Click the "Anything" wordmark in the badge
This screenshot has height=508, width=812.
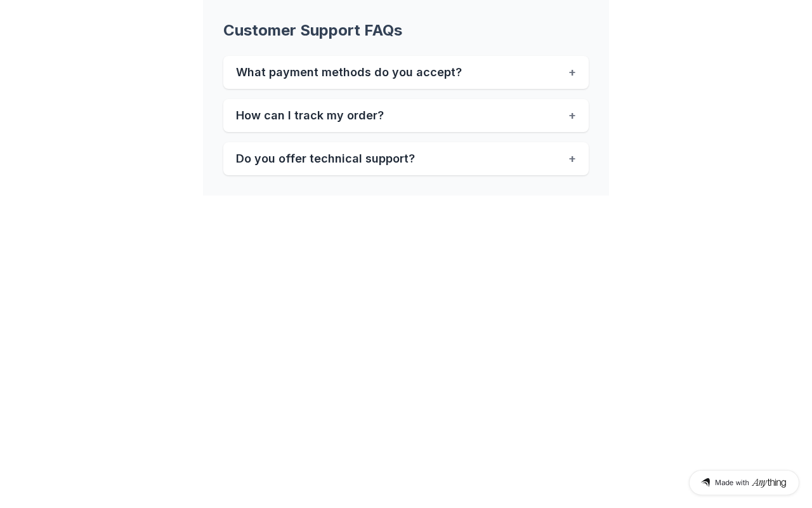pos(769,483)
